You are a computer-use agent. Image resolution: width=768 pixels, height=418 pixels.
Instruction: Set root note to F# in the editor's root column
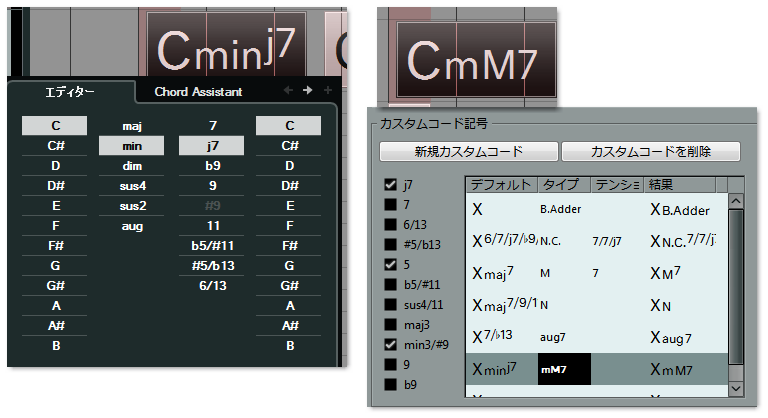(x=54, y=246)
